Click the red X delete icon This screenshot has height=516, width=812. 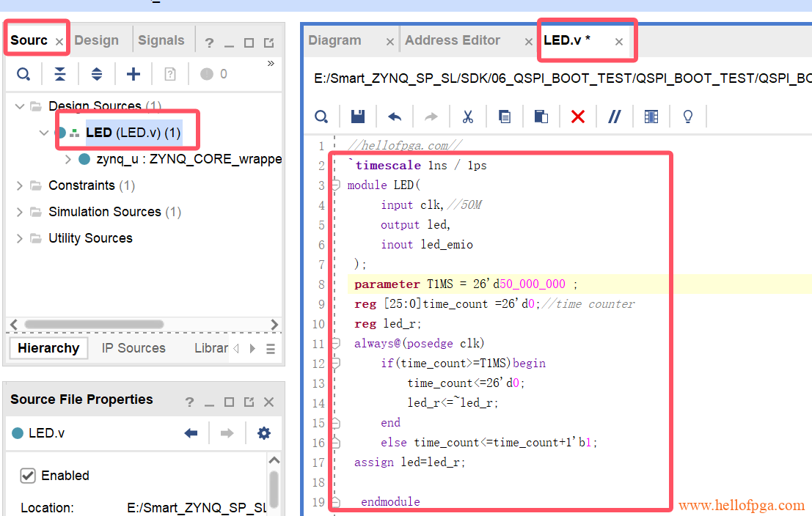pos(578,117)
